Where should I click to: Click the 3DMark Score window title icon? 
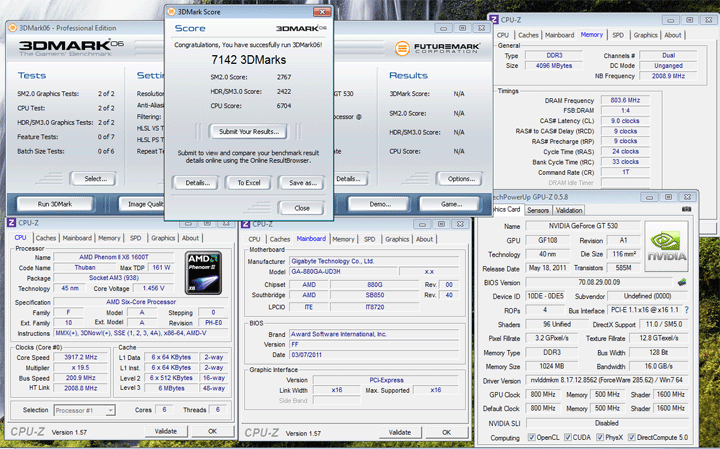pyautogui.click(x=171, y=13)
